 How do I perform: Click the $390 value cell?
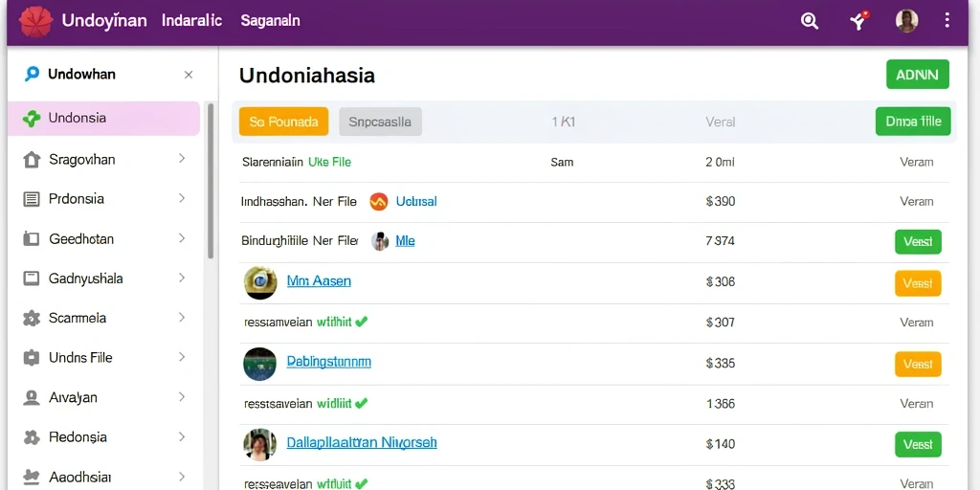pos(720,201)
